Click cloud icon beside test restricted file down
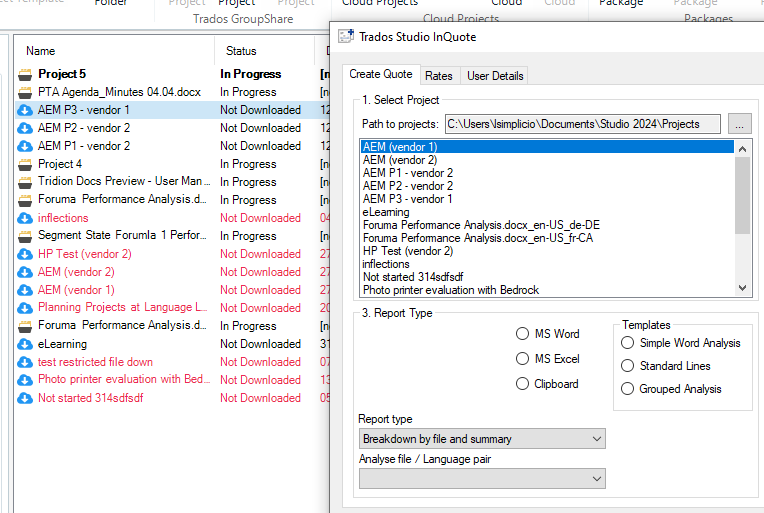 point(25,363)
